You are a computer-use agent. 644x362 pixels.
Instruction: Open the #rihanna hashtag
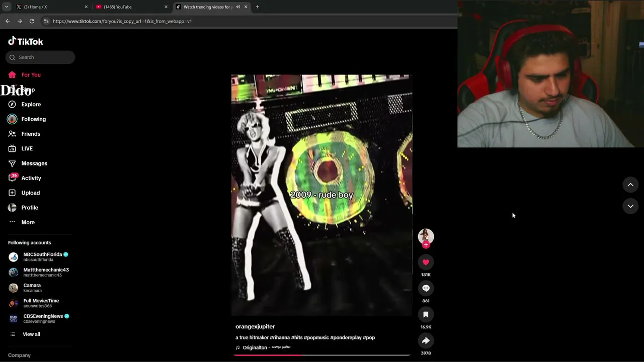click(280, 338)
